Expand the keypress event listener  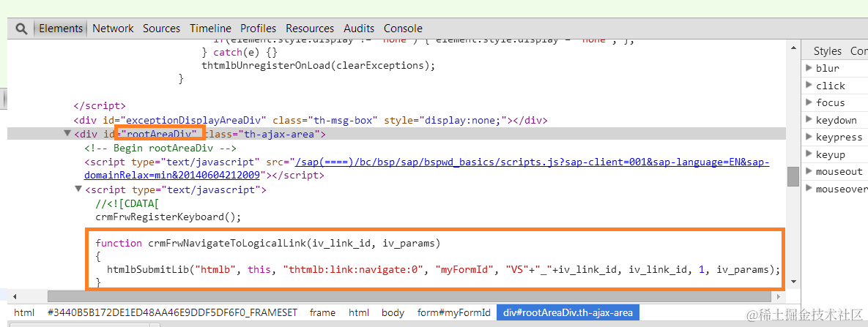click(x=809, y=137)
